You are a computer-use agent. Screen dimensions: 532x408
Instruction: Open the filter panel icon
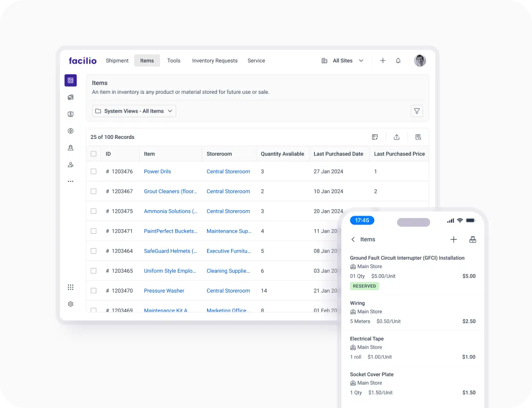(x=417, y=111)
